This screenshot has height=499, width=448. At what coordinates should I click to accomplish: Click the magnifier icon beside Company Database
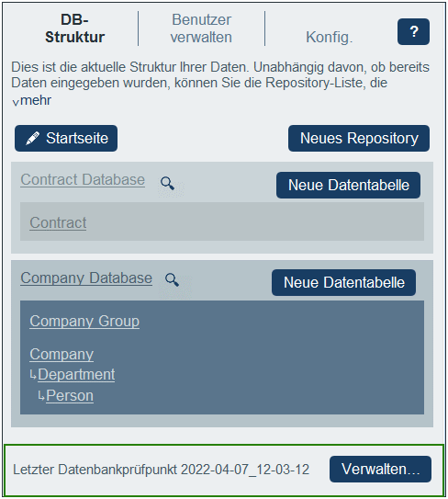click(172, 279)
